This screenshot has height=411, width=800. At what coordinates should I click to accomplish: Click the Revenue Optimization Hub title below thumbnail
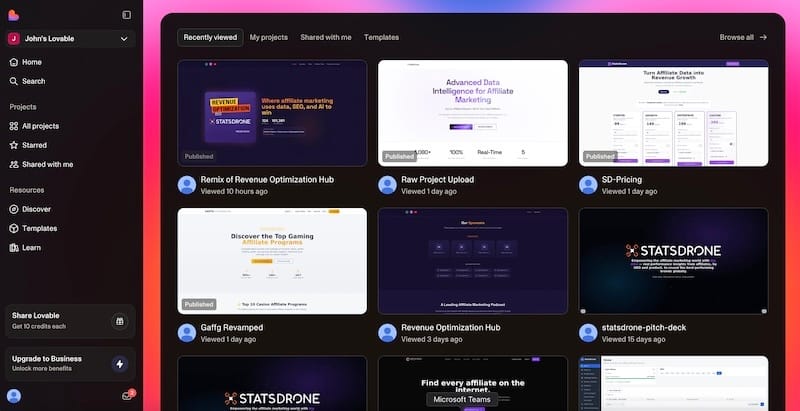coord(451,327)
